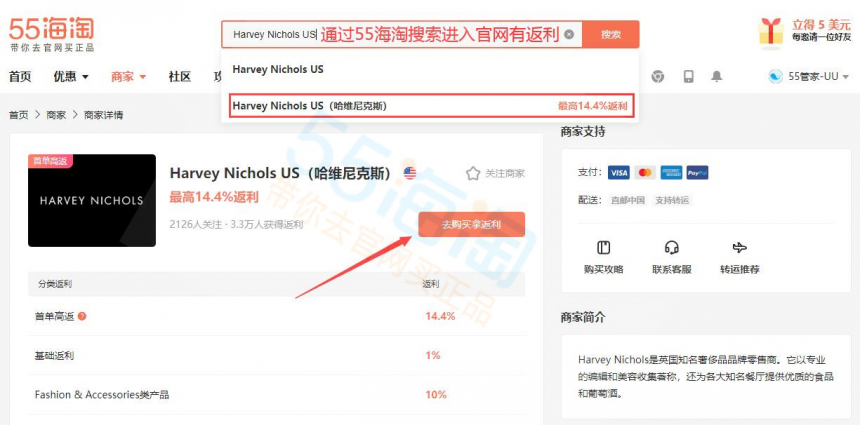860x425 pixels.
Task: Open the 联系客服 headset icon
Action: click(x=671, y=248)
